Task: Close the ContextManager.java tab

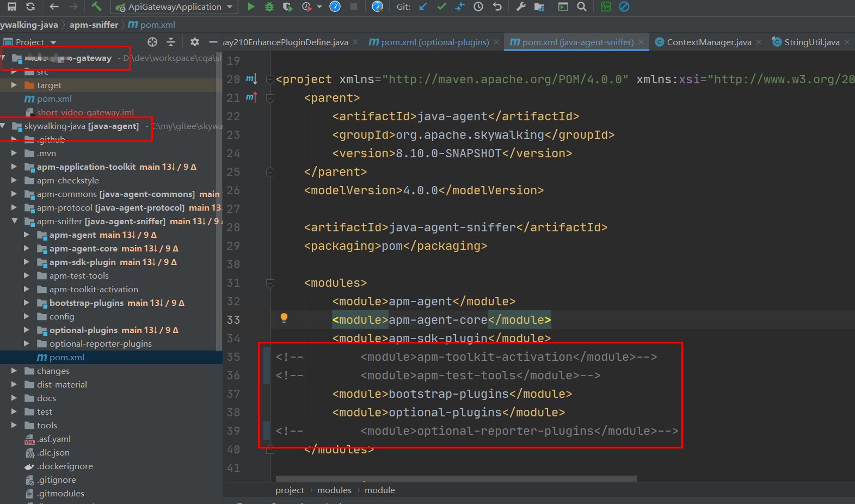Action: pyautogui.click(x=759, y=42)
